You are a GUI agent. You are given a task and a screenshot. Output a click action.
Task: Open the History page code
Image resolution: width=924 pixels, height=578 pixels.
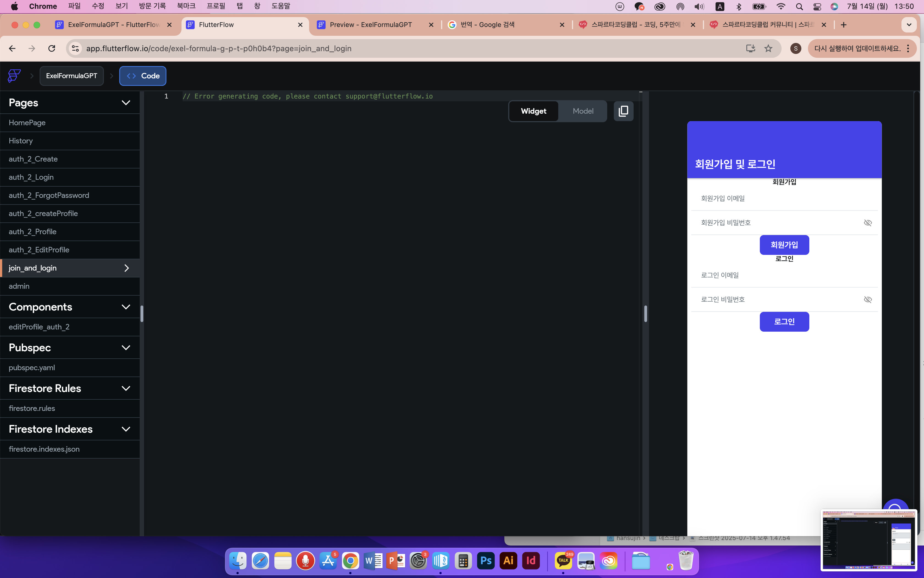(x=70, y=141)
